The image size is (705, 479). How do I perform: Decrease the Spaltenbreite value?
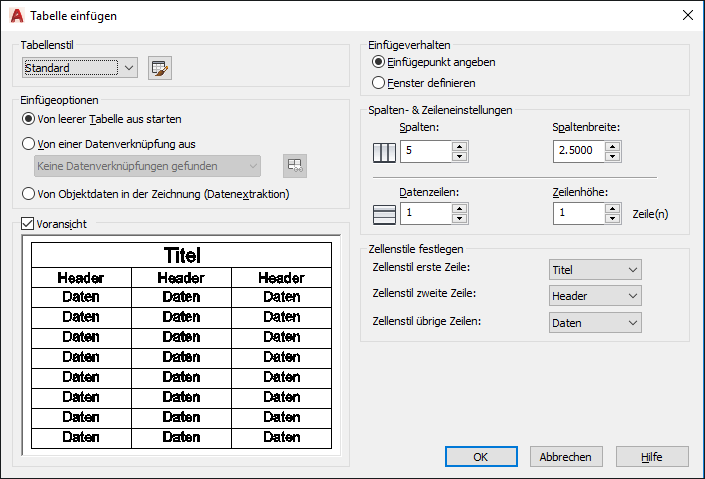pos(612,157)
